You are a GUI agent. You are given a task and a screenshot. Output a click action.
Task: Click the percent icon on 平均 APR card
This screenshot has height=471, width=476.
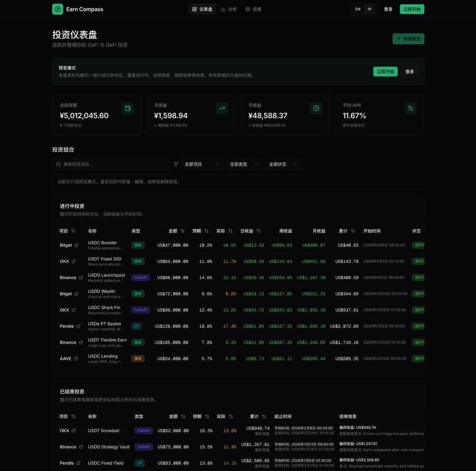click(x=411, y=108)
